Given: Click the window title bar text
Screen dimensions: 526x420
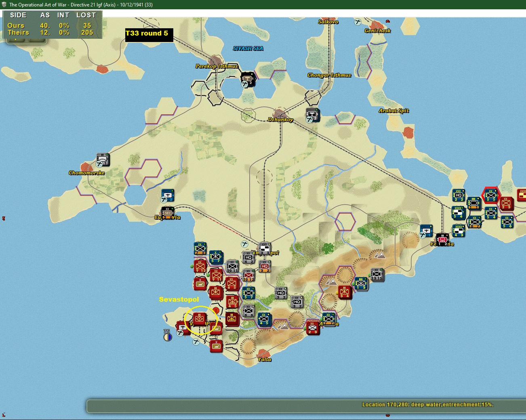Looking at the screenshot, I should point(81,4).
